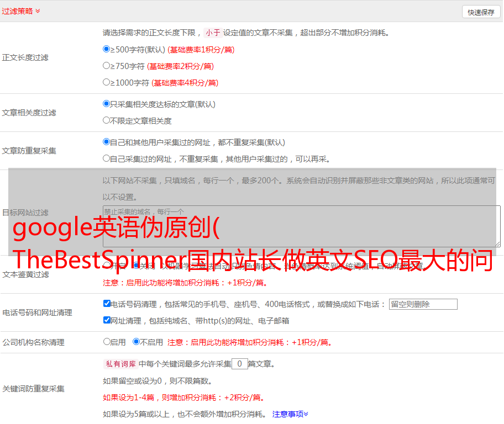Viewport: 504px width, 424px height.
Task: Focus the 禁止采集的域名 textarea
Action: tap(302, 226)
